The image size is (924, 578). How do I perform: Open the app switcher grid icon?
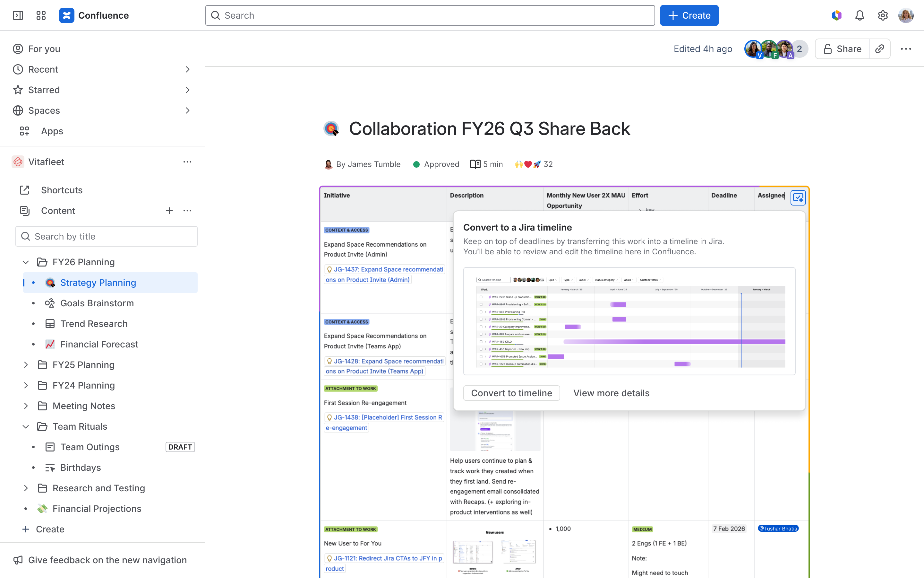coord(41,15)
